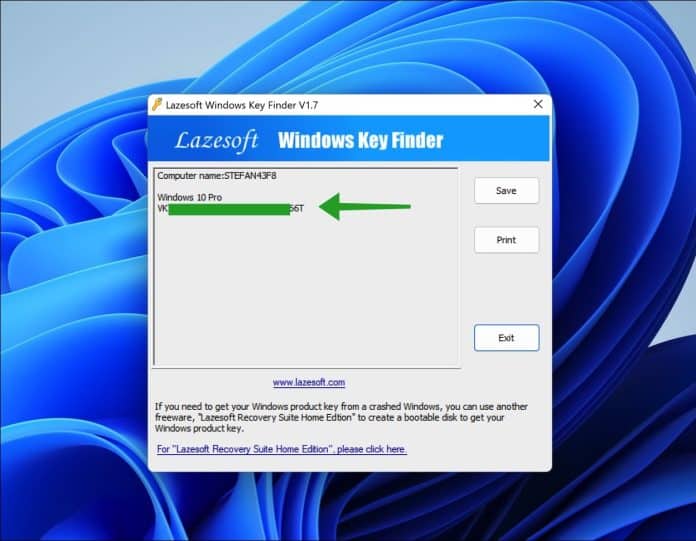Click the crashed Windows information paragraph

pyautogui.click(x=341, y=417)
